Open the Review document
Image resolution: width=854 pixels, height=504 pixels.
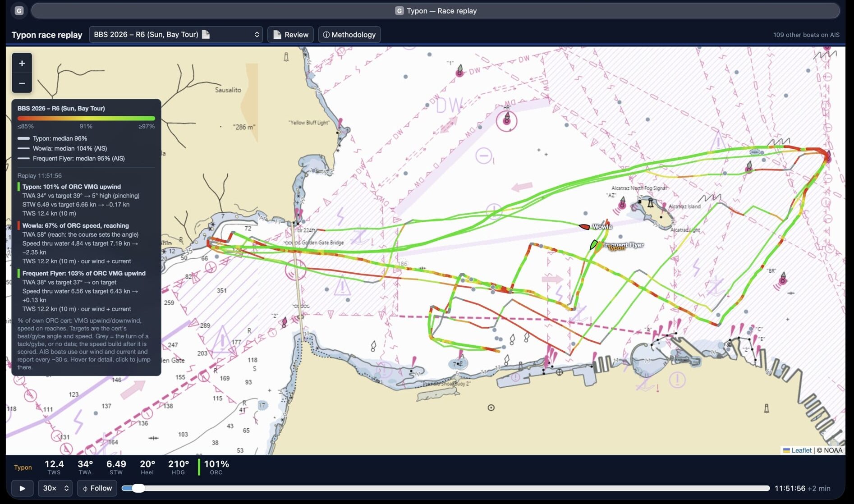291,35
